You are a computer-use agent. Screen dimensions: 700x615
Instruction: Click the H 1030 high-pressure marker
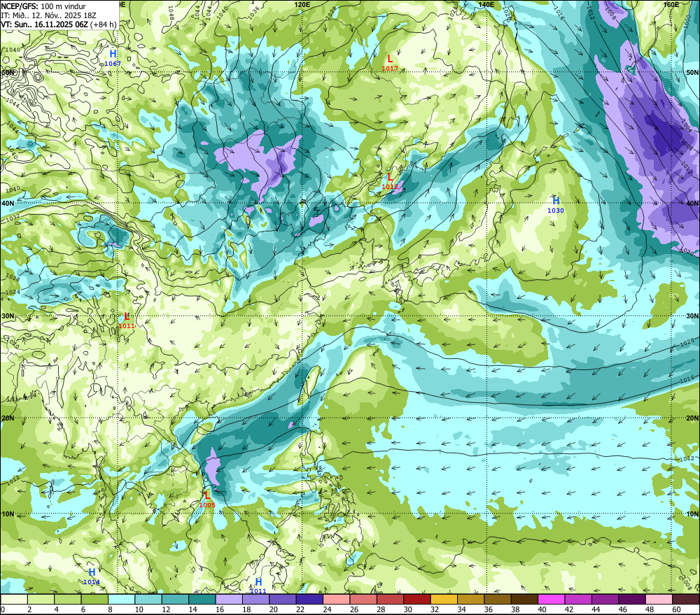556,205
